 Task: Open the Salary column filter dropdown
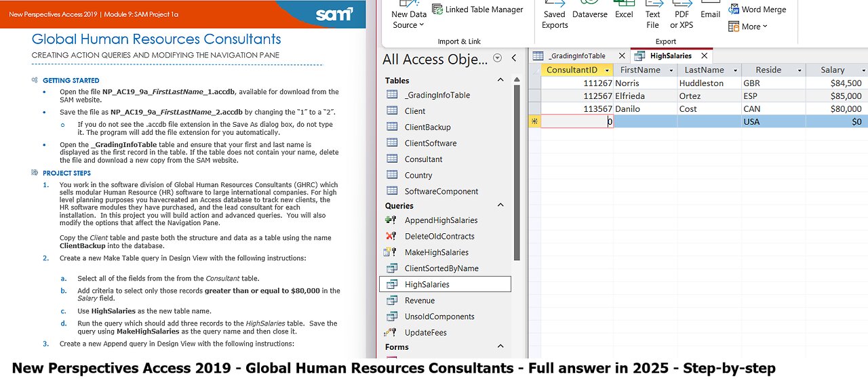863,70
